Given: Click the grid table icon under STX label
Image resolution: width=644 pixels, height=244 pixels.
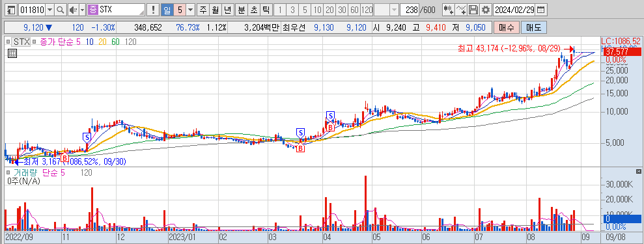Looking at the screenshot, I should click(x=12, y=53).
